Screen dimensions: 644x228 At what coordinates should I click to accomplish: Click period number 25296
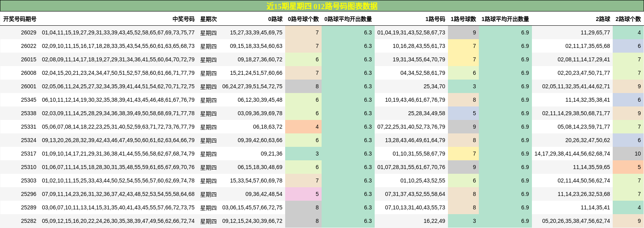(x=29, y=194)
